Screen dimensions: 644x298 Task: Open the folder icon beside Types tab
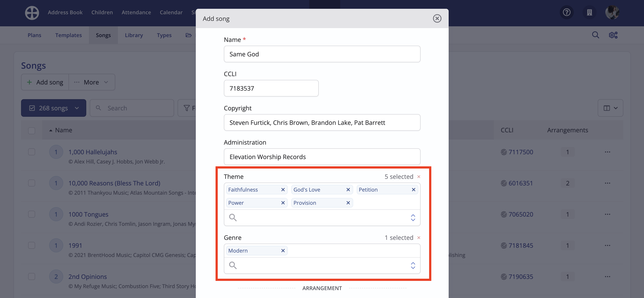click(189, 35)
